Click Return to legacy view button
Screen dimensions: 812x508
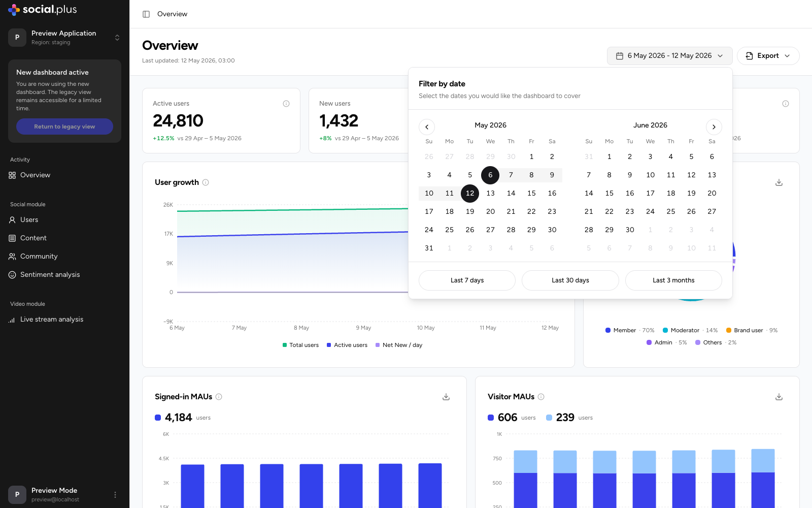64,126
